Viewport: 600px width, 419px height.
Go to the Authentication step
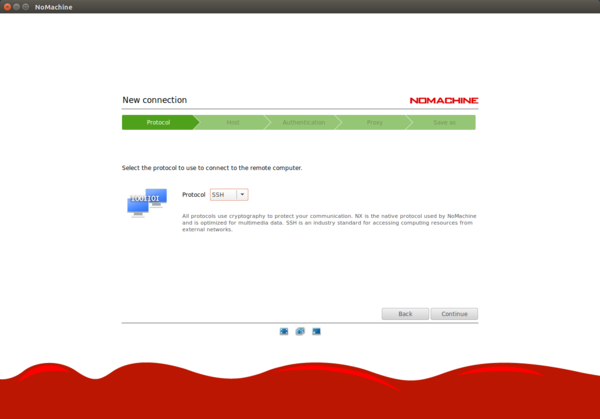pyautogui.click(x=303, y=122)
